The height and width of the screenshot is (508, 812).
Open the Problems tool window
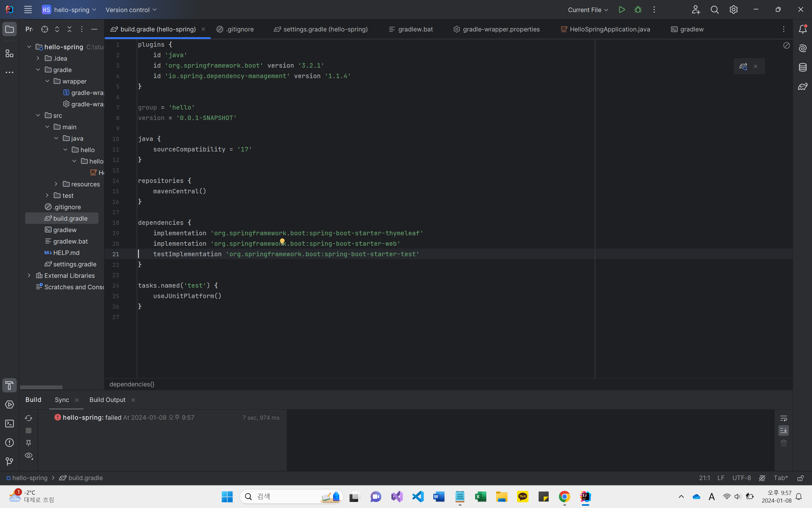point(10,443)
